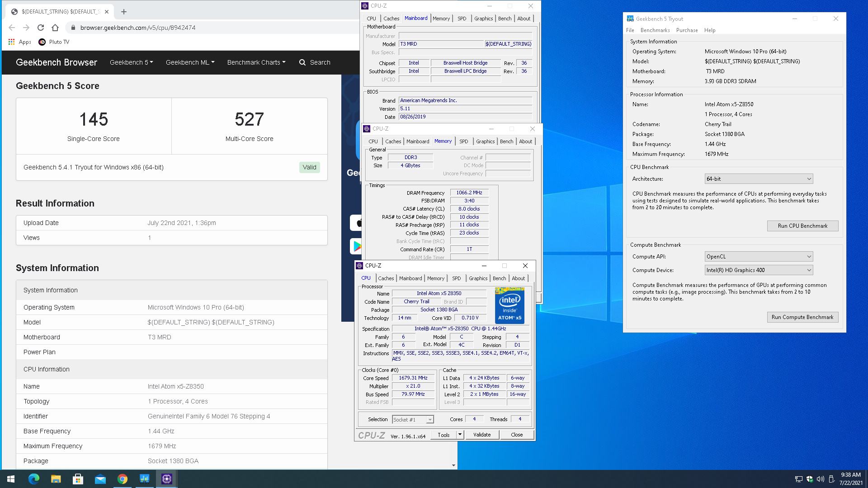Image resolution: width=868 pixels, height=488 pixels.
Task: Open File Explorer from the taskbar
Action: coord(56,479)
